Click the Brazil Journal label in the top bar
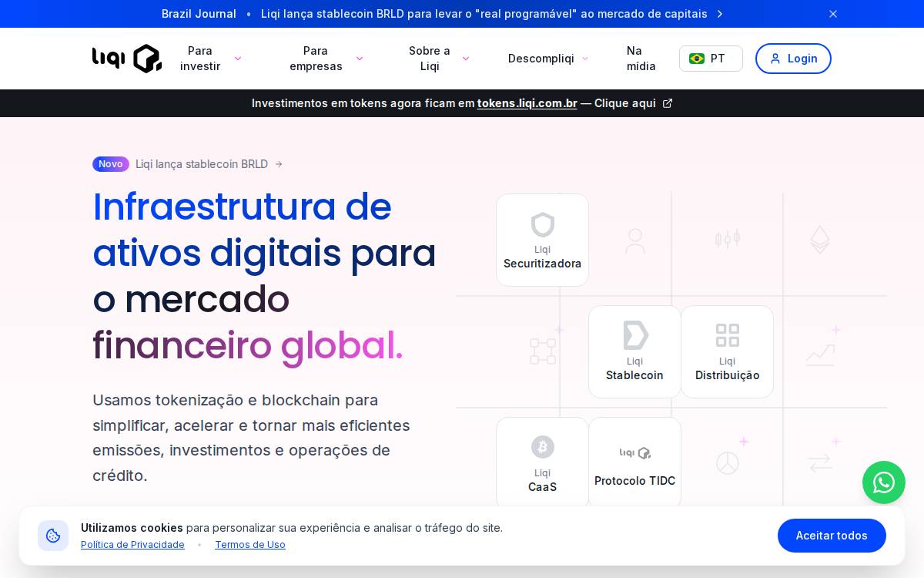Image resolution: width=924 pixels, height=578 pixels. click(199, 14)
